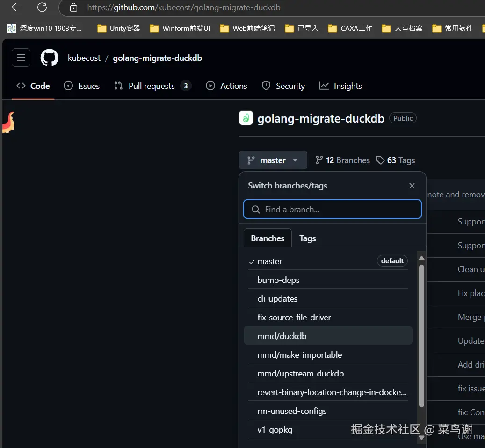
Task: Focus the Find a branch search field
Action: pyautogui.click(x=333, y=210)
